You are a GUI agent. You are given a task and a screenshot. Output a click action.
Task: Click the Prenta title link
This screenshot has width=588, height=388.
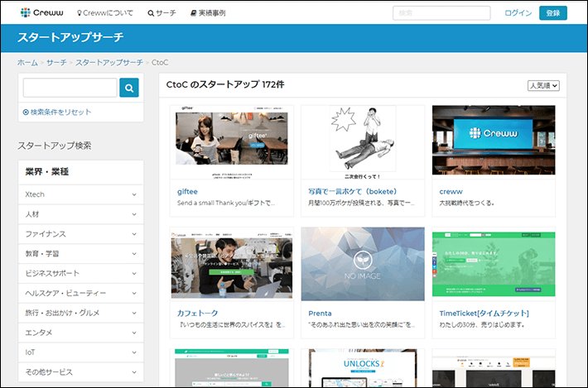[320, 313]
